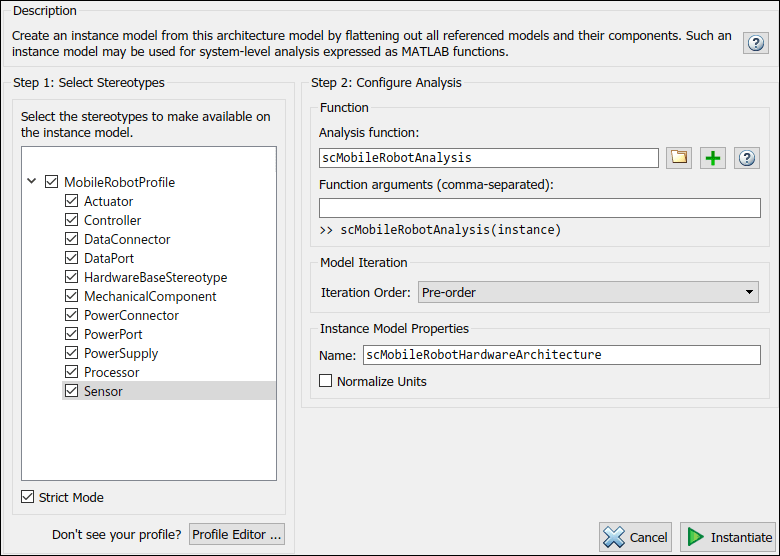Toggle the Strict Mode checkbox
The height and width of the screenshot is (556, 780).
tap(28, 497)
